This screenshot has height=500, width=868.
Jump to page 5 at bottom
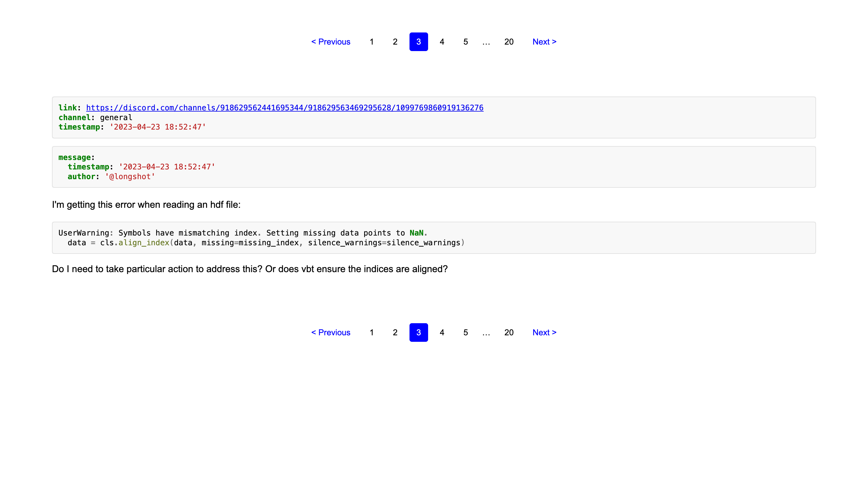(465, 332)
